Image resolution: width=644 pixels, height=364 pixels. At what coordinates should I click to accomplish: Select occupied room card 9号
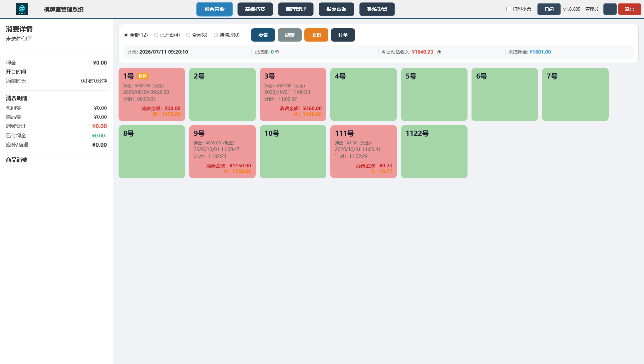point(222,152)
